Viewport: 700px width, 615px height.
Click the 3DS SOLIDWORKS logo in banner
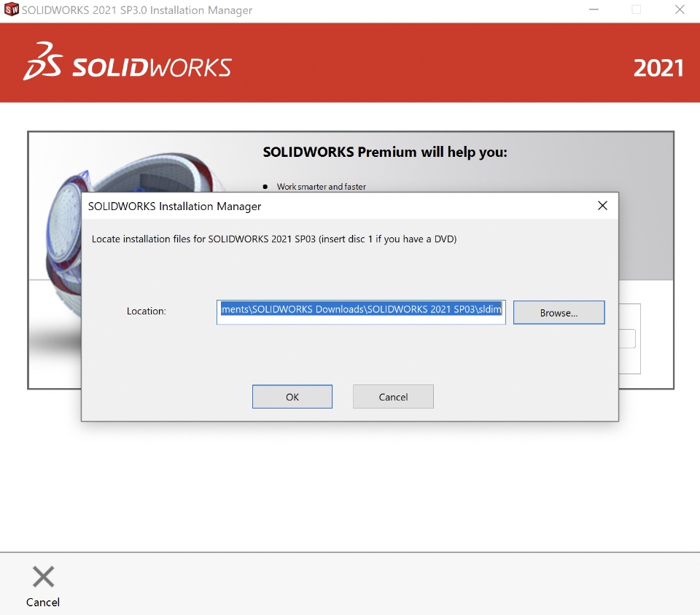pyautogui.click(x=127, y=62)
